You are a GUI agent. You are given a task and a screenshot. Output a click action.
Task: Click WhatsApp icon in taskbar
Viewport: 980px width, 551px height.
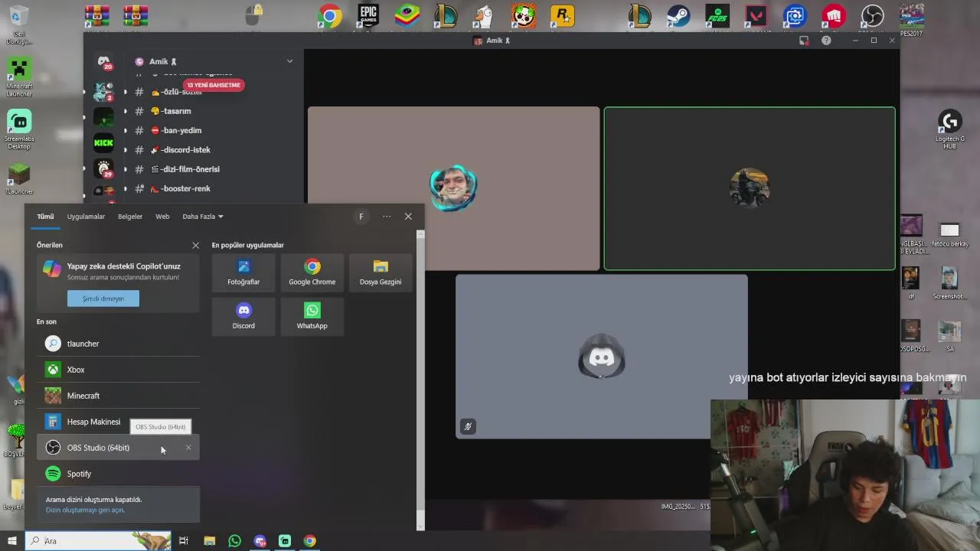[234, 541]
